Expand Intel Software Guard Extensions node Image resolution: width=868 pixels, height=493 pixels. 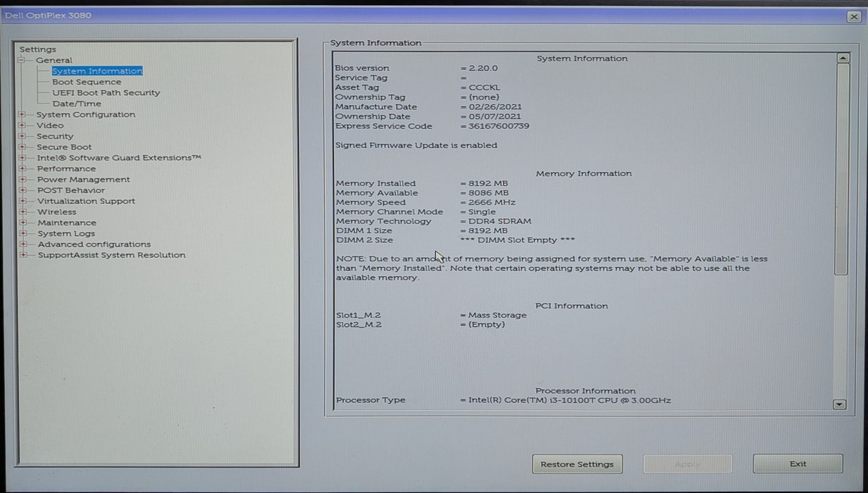pyautogui.click(x=23, y=158)
